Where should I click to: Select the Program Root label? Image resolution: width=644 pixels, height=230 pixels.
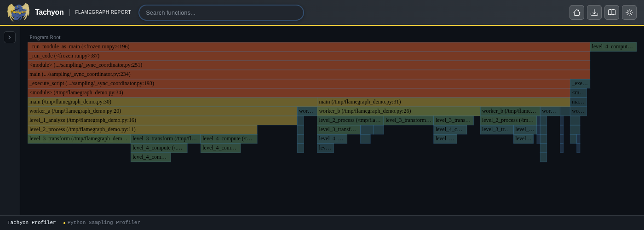click(45, 37)
